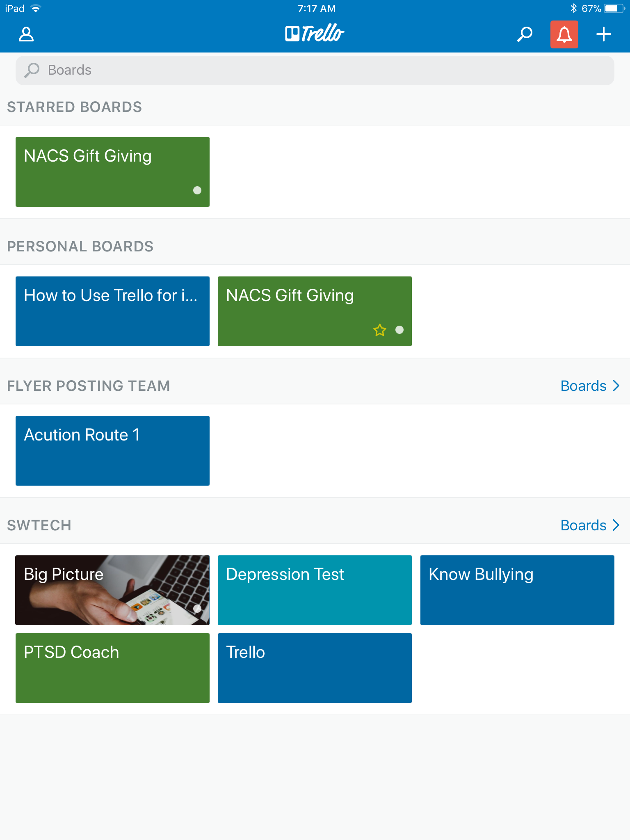Click the Wi-Fi status icon
Image resolution: width=630 pixels, height=840 pixels.
(x=36, y=8)
